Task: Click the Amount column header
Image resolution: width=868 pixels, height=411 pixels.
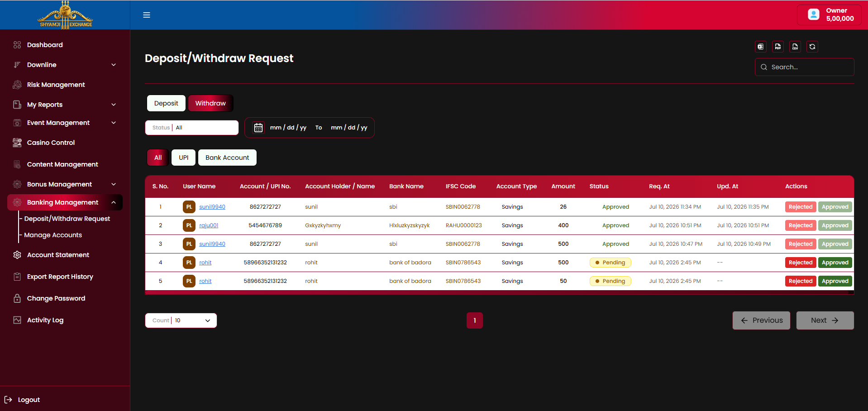Action: coord(563,186)
